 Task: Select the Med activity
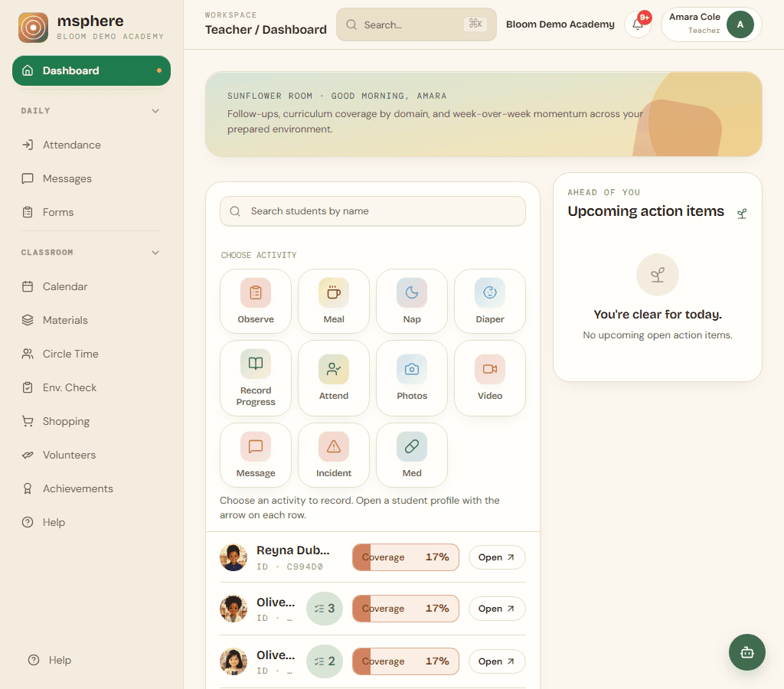tap(411, 455)
